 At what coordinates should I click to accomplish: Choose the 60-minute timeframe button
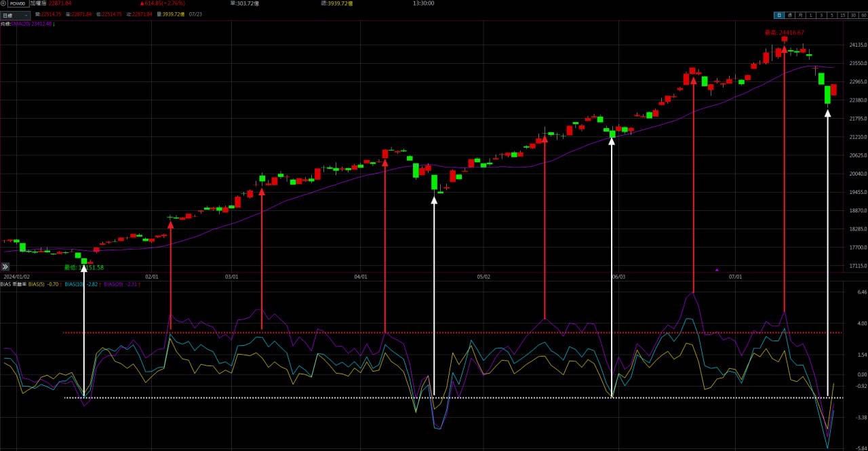click(863, 15)
